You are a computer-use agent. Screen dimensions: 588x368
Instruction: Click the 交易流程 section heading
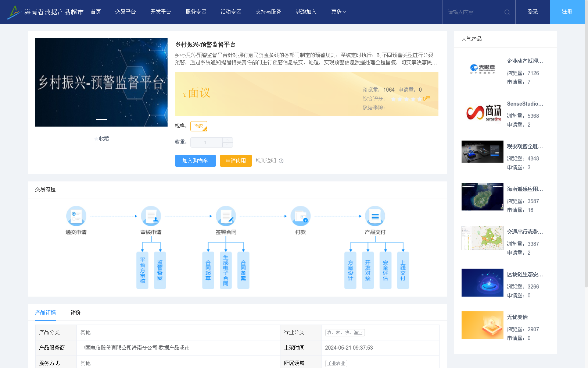click(x=45, y=190)
